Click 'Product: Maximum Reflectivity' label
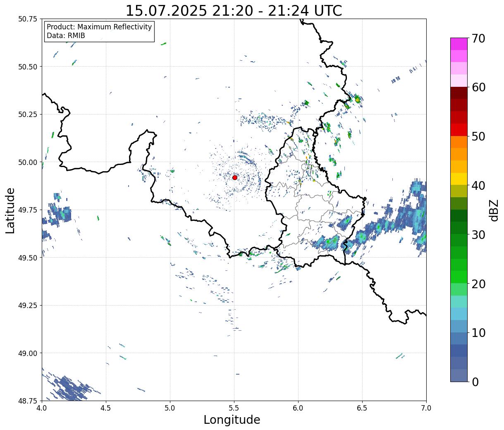The image size is (504, 430). pos(99,27)
